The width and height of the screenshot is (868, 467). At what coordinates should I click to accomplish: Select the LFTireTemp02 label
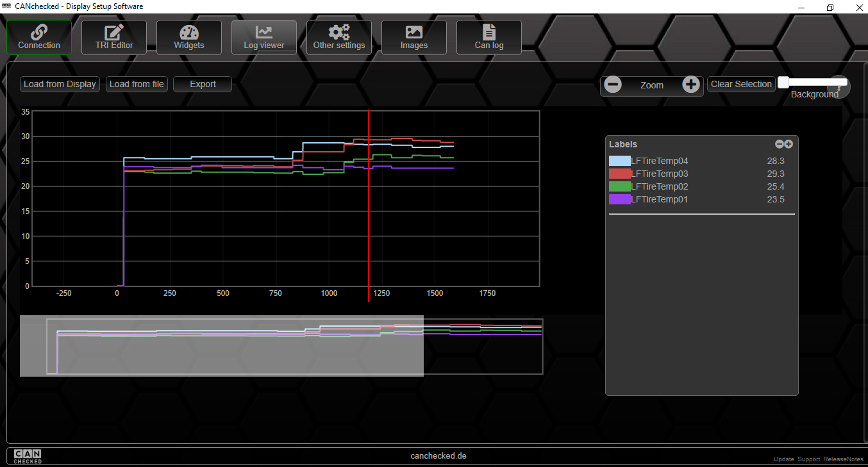point(660,186)
